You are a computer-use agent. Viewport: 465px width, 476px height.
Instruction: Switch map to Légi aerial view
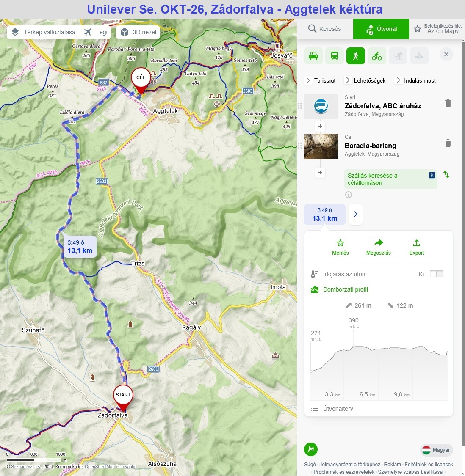[96, 32]
